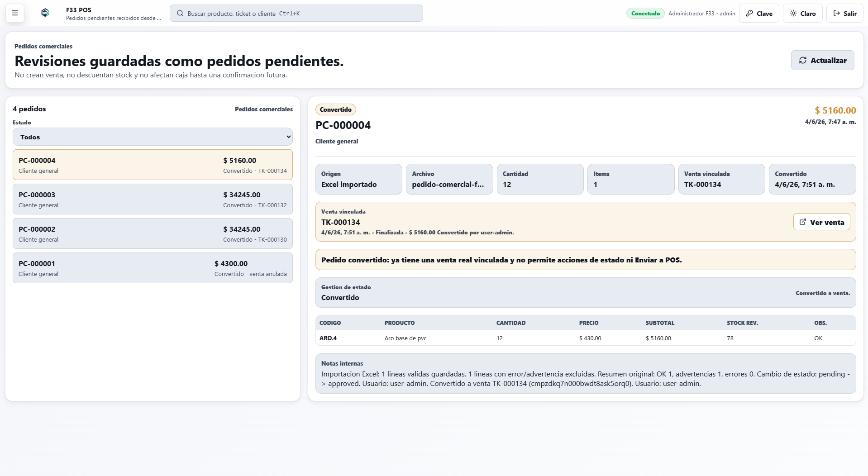Select order PC-000004 in the list
868x476 pixels.
pyautogui.click(x=153, y=165)
